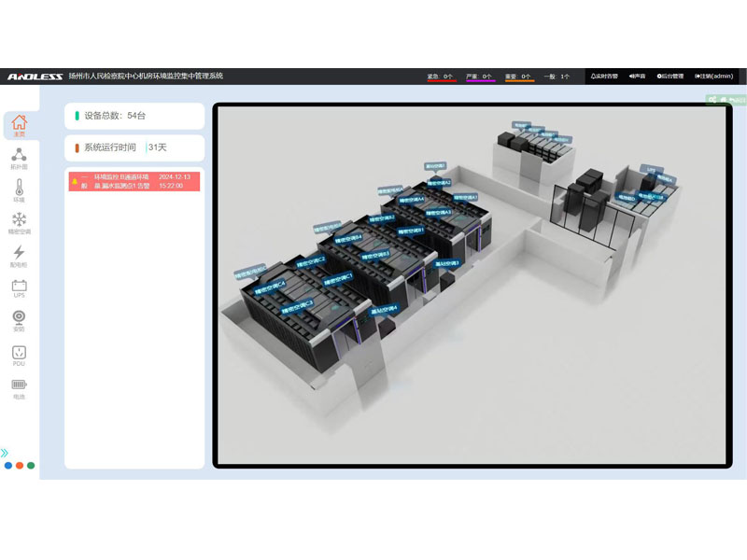
Task: Select the PDU socket icon
Action: click(x=19, y=355)
